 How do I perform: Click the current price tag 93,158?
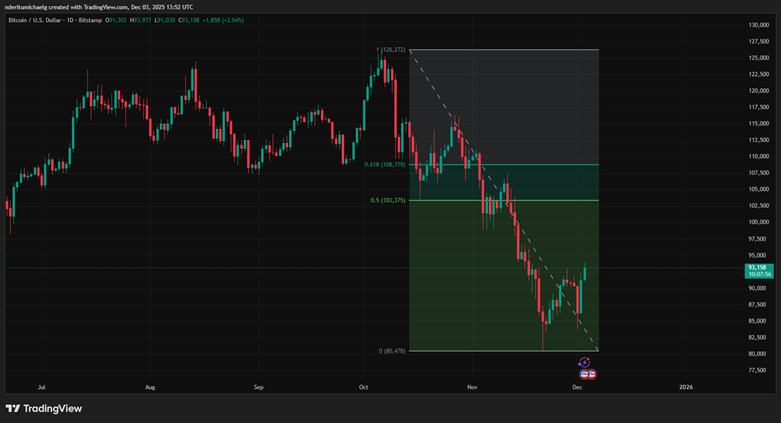pyautogui.click(x=759, y=271)
